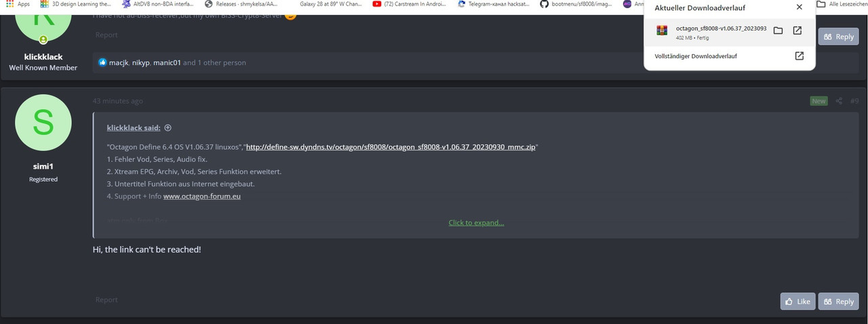Report simi1's post
Viewport: 868px width, 324px height.
coord(106,300)
